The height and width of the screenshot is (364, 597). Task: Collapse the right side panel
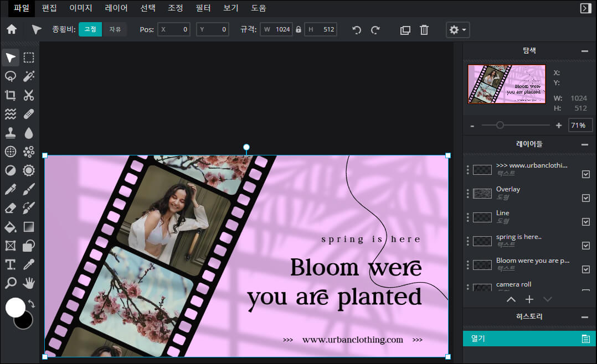tap(585, 8)
